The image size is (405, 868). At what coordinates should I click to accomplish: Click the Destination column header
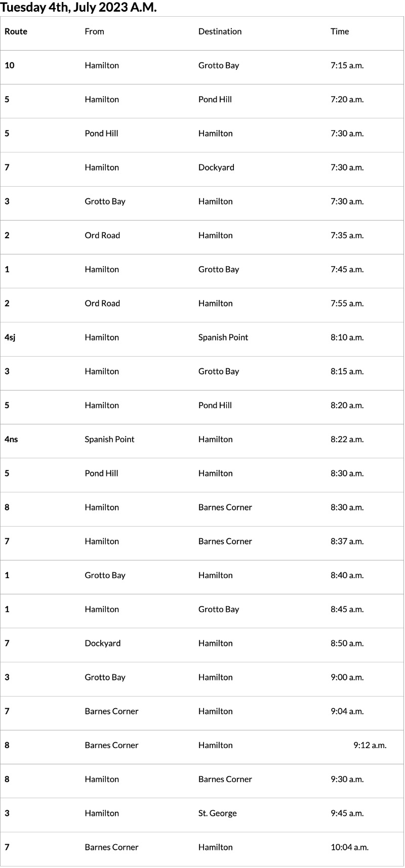(x=220, y=31)
